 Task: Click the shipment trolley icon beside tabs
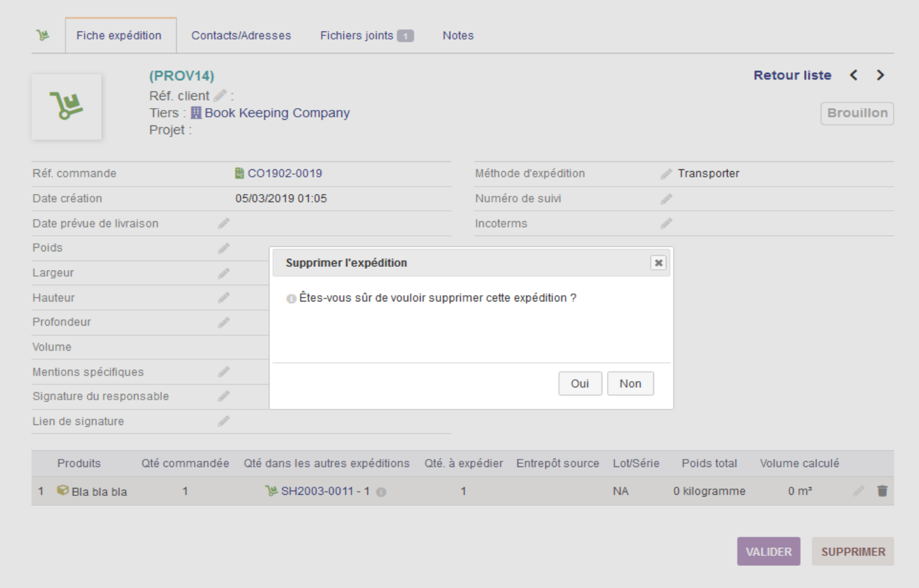point(43,35)
